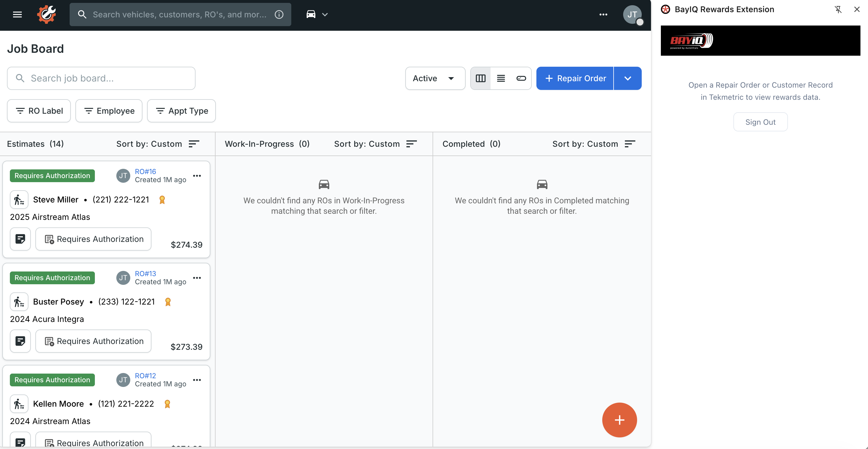Create a new Repair Order
Viewport: 868px width, 449px height.
coord(575,78)
